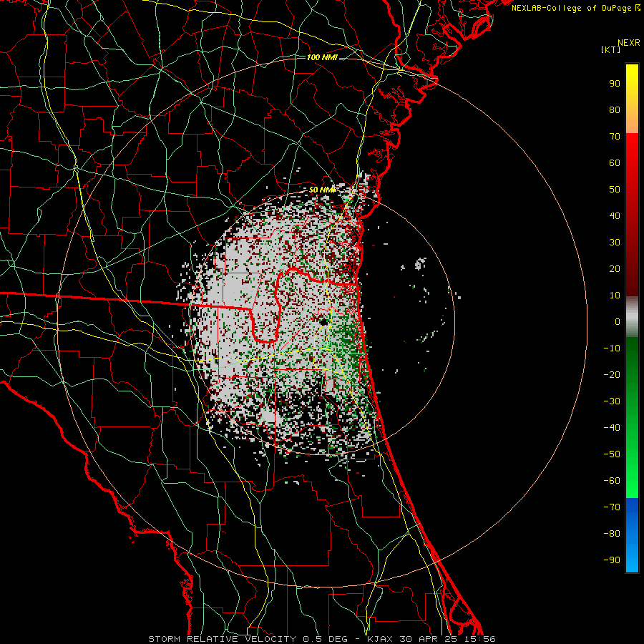This screenshot has height=644, width=644.
Task: Click the -10 value on velocity scale
Action: pyautogui.click(x=612, y=348)
